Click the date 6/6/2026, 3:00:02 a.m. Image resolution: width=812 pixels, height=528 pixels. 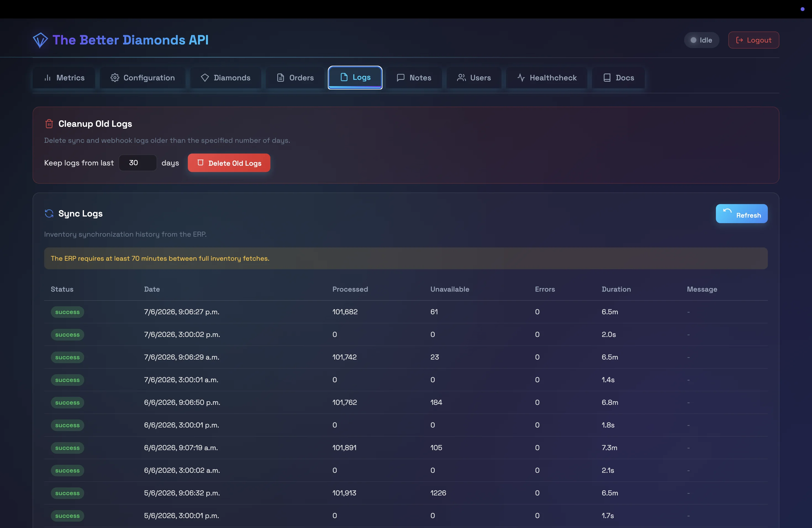click(182, 470)
